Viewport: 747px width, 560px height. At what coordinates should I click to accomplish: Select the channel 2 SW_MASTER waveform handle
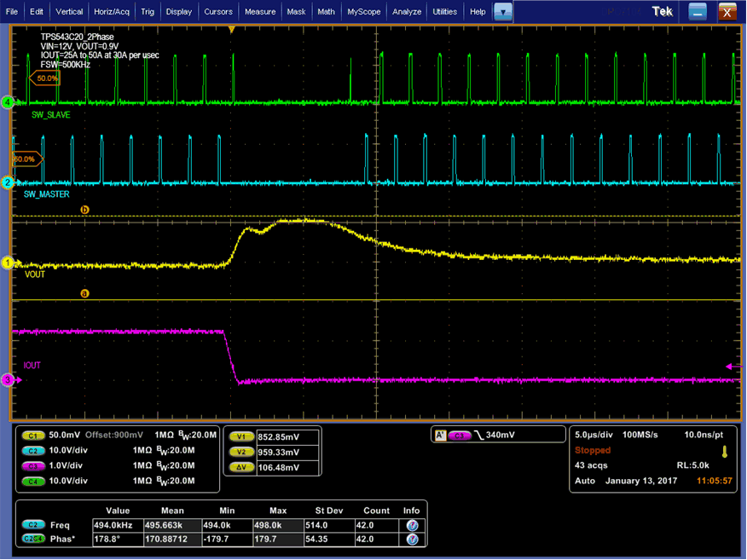click(7, 182)
